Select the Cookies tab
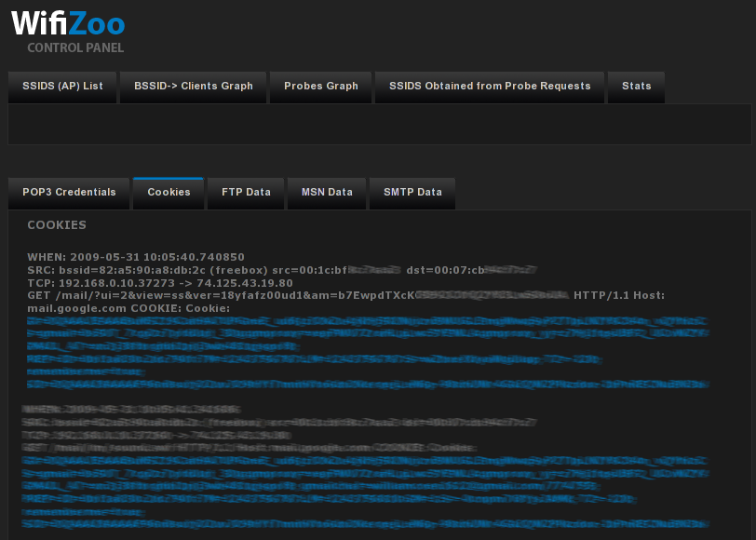Screen dimensions: 756x540 click(x=169, y=192)
